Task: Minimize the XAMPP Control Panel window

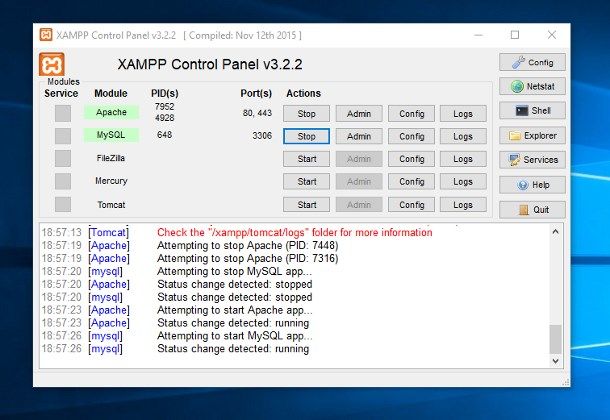Action: click(479, 35)
